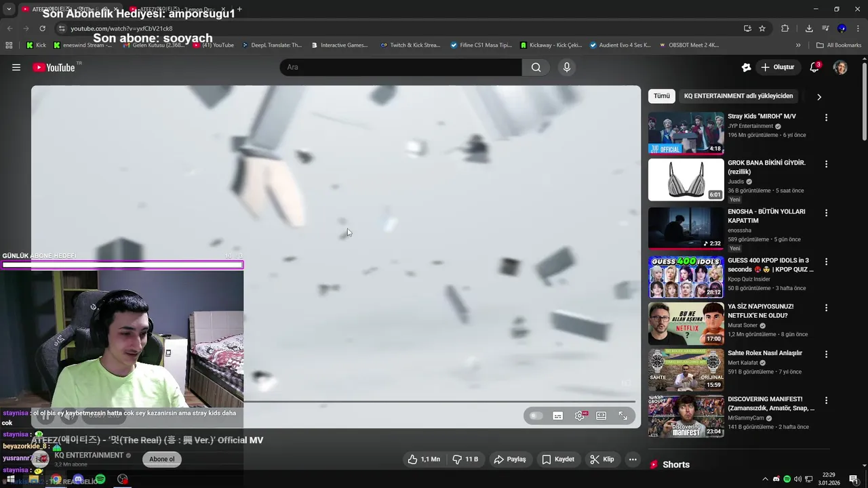Reload the page with browser refresh
The width and height of the screenshot is (868, 488).
42,28
